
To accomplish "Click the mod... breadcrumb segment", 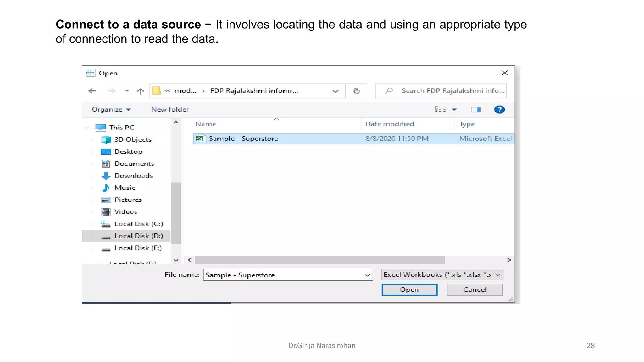I will (185, 91).
